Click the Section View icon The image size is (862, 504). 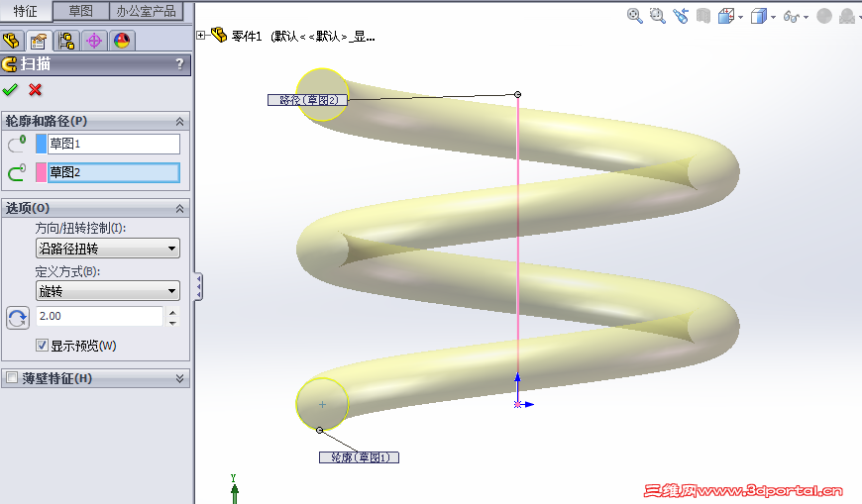703,16
